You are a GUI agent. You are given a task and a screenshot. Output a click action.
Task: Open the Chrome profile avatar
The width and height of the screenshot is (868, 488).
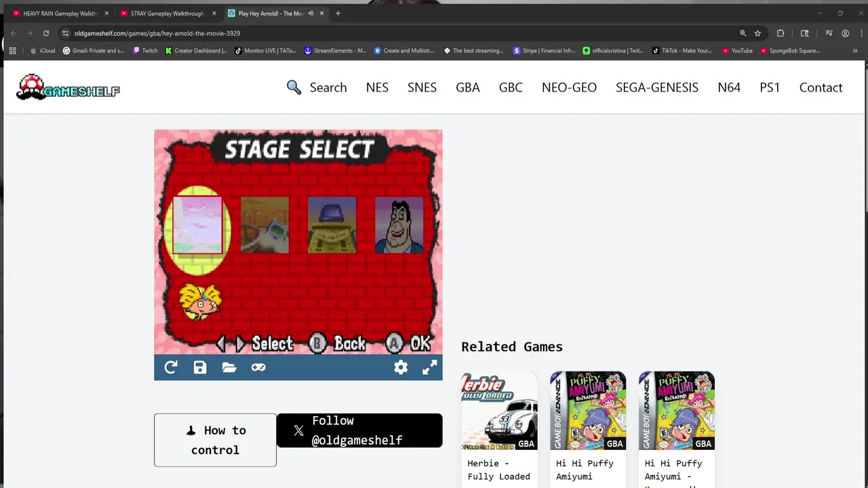pos(845,33)
